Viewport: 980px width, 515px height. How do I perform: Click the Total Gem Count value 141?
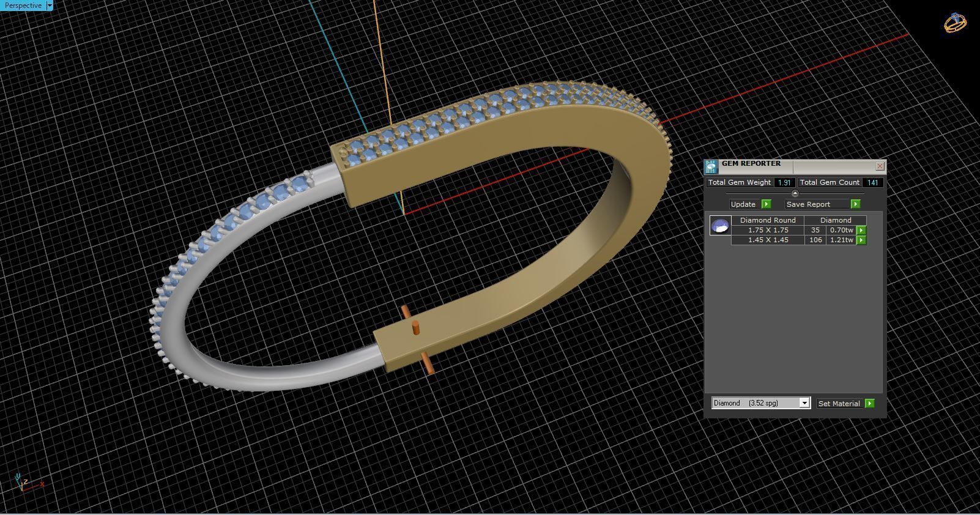[x=873, y=182]
